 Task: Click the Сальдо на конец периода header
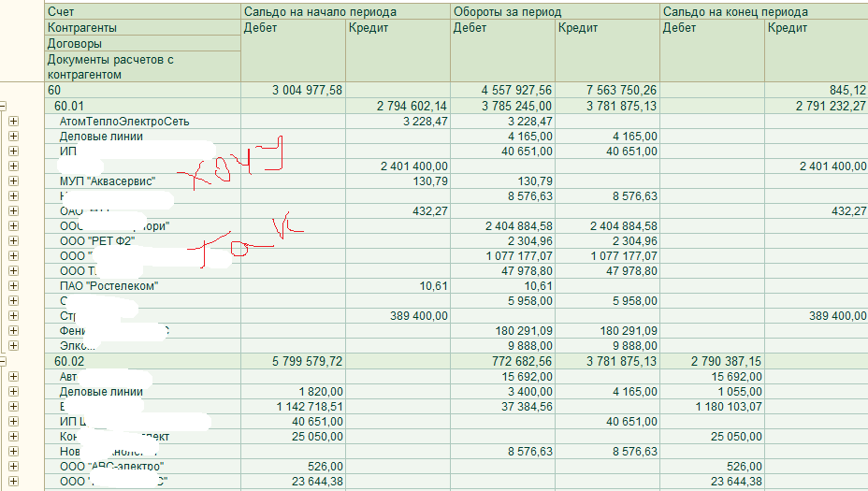(x=763, y=12)
